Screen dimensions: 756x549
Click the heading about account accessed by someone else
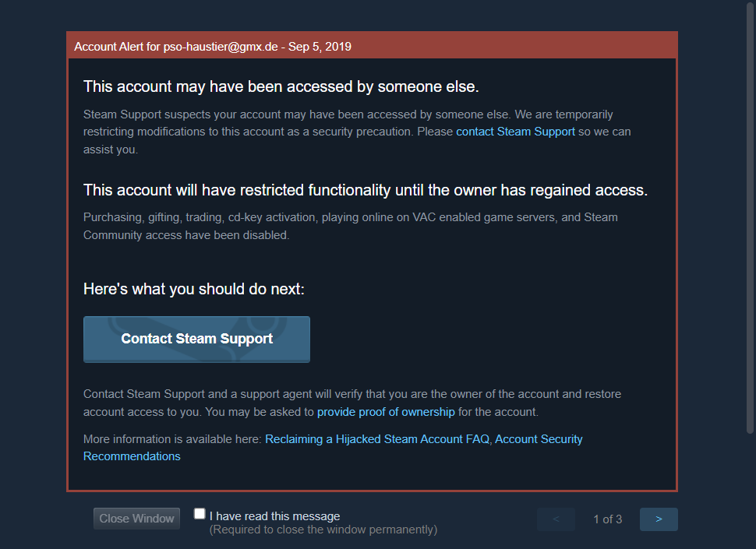[x=281, y=86]
